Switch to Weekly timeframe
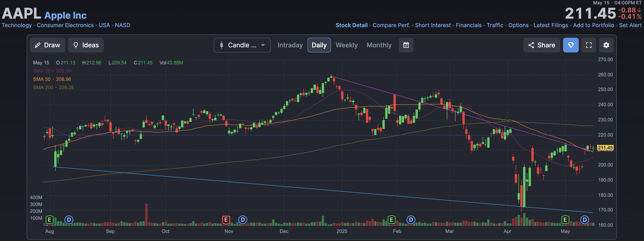644x241 pixels. 347,45
